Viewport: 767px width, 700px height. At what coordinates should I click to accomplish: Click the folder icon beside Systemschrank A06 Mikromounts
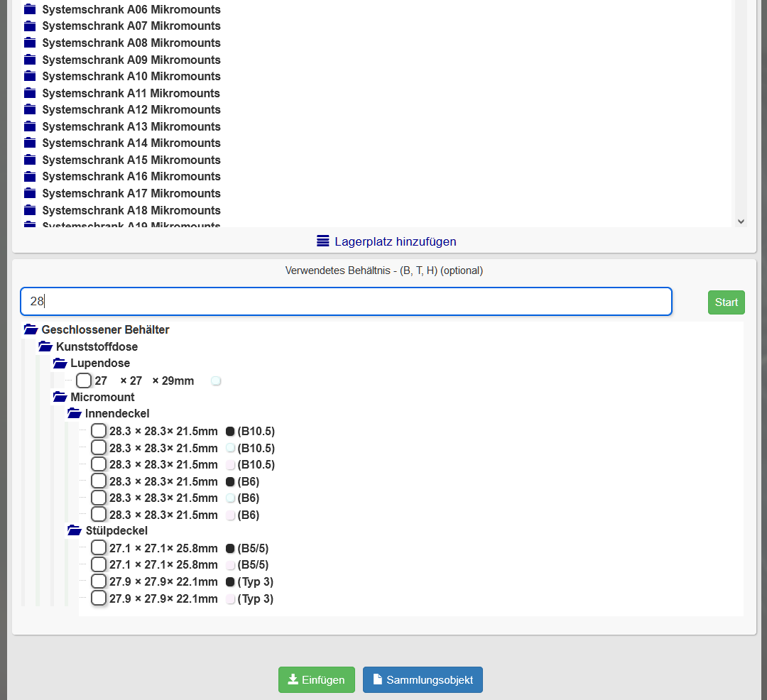pyautogui.click(x=30, y=10)
